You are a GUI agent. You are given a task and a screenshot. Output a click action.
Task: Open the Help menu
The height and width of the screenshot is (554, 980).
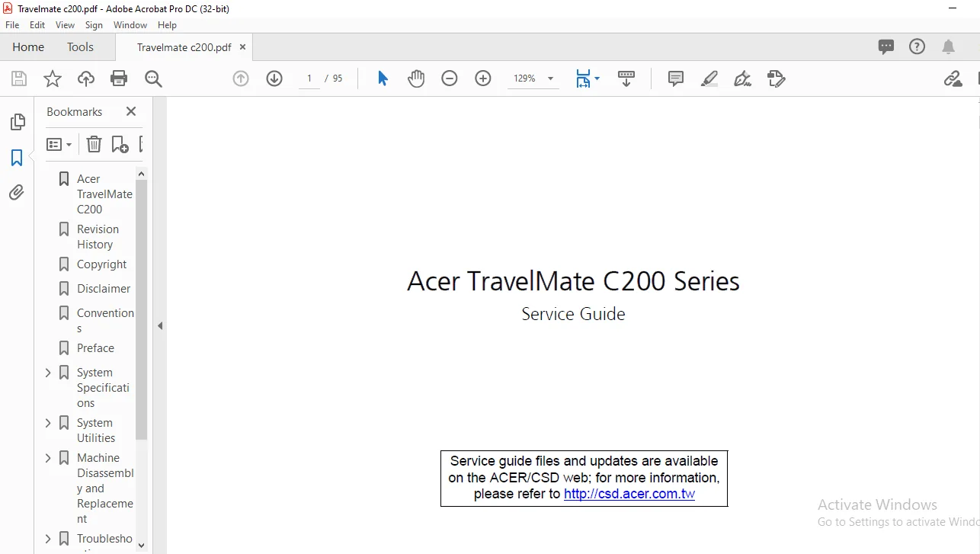[167, 25]
